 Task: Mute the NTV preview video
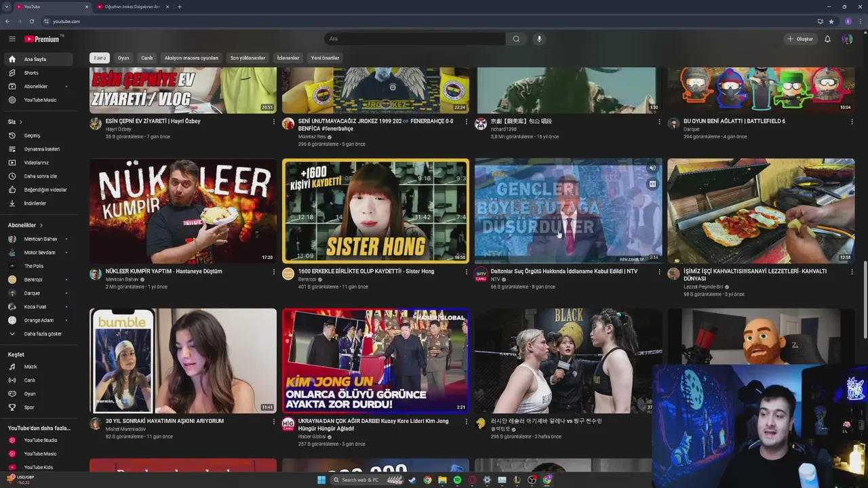pos(652,168)
